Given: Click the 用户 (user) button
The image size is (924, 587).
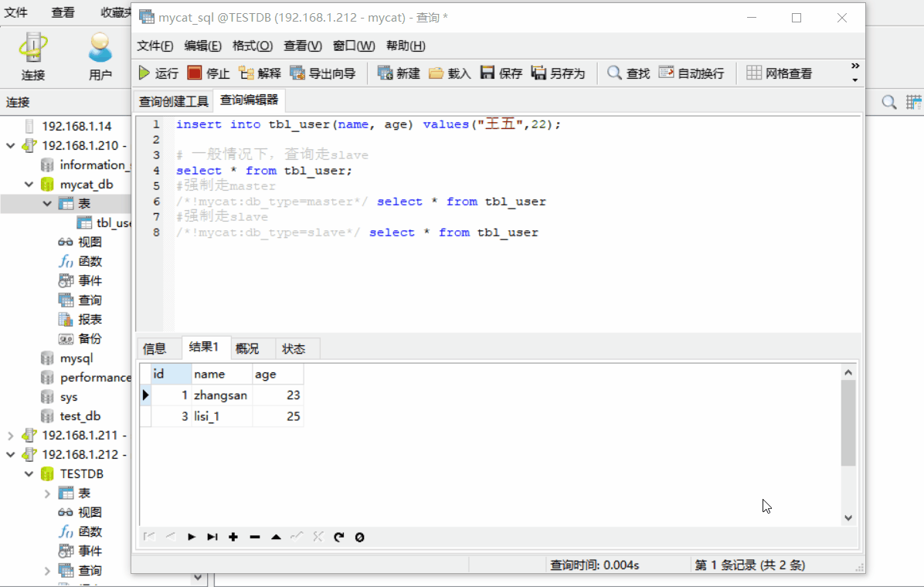Looking at the screenshot, I should tap(100, 56).
